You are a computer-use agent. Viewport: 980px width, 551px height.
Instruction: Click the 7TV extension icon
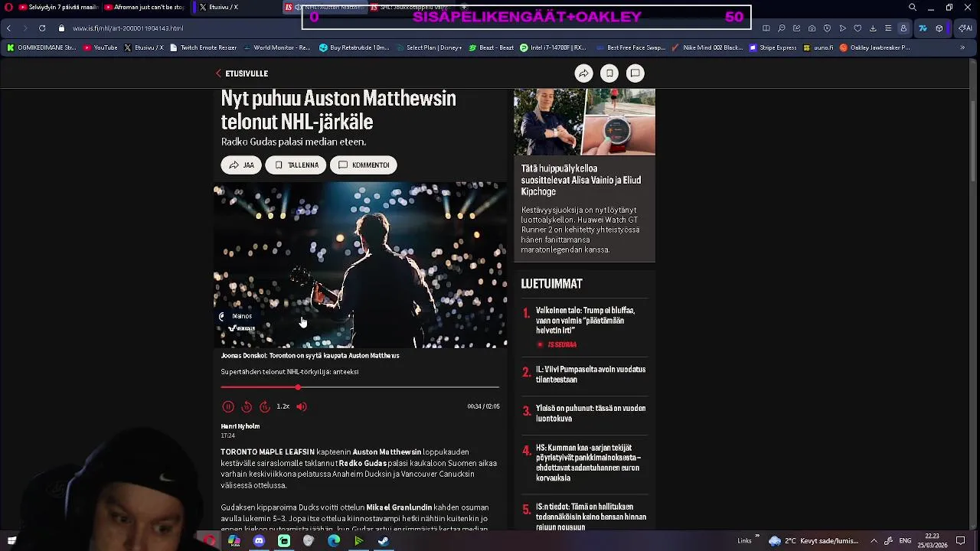click(923, 28)
